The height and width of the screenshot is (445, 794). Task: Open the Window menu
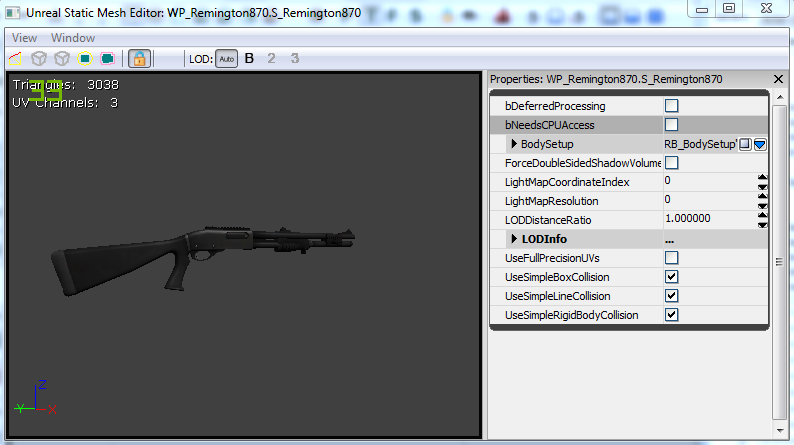point(73,38)
